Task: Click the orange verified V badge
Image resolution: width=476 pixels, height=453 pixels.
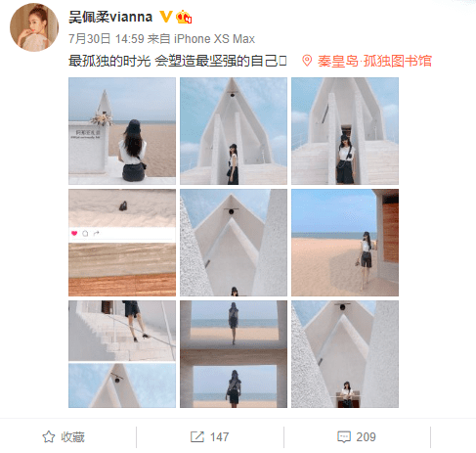Action: tap(165, 17)
